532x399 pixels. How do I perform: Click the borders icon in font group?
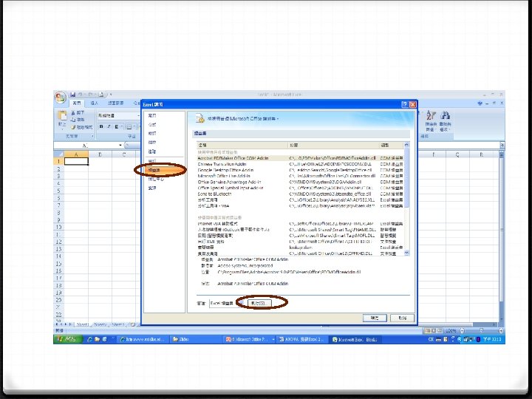pos(129,126)
